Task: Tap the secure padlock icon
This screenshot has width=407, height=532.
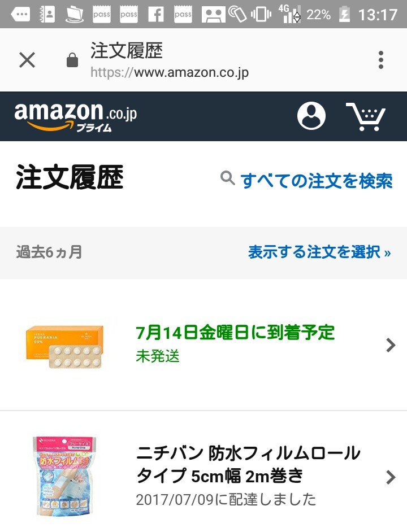Action: pyautogui.click(x=72, y=60)
